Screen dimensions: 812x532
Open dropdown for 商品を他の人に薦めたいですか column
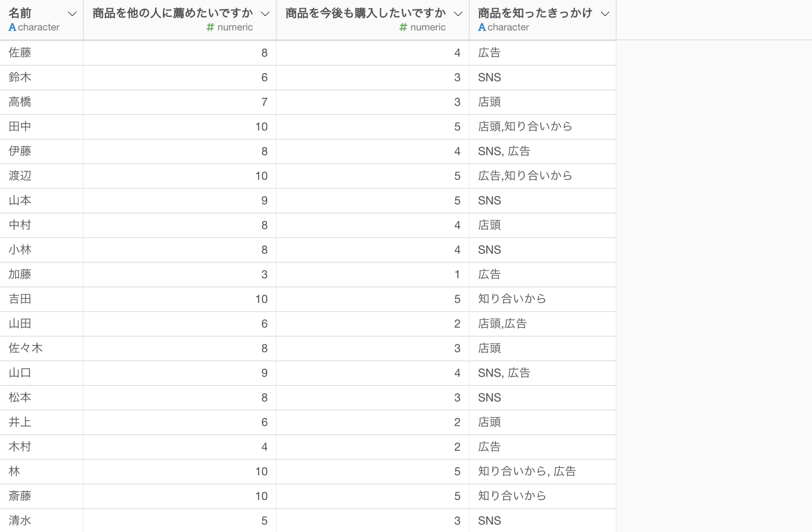265,14
